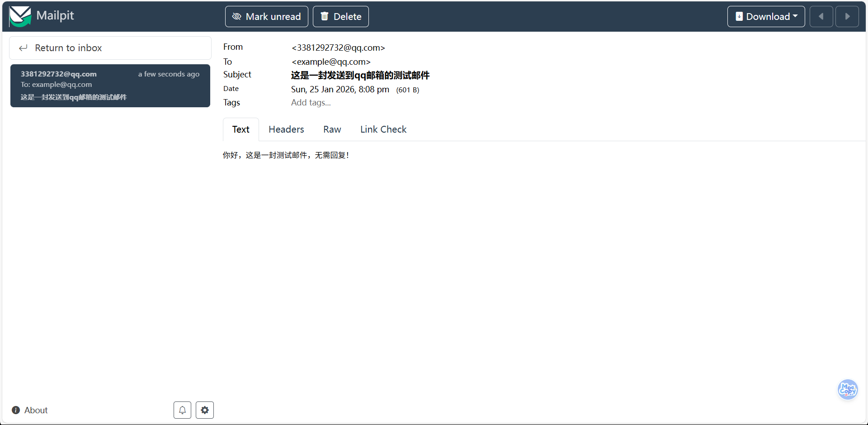Click the Add tags input field
Viewport: 868px width, 425px height.
point(311,103)
